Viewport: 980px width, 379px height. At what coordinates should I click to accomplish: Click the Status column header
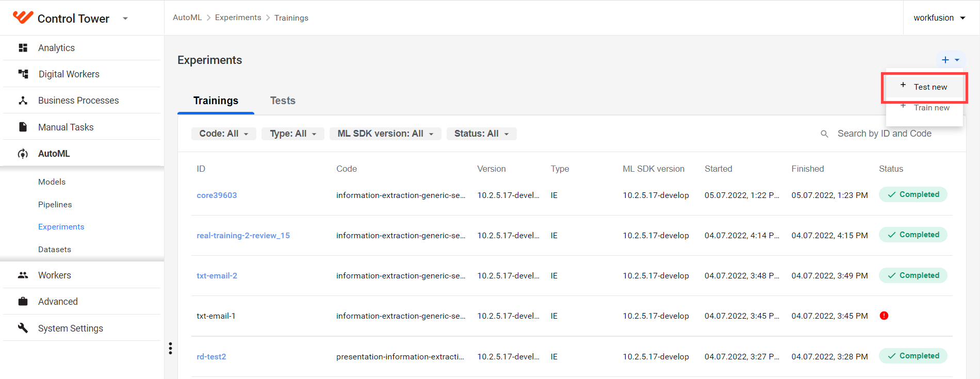[x=891, y=169]
